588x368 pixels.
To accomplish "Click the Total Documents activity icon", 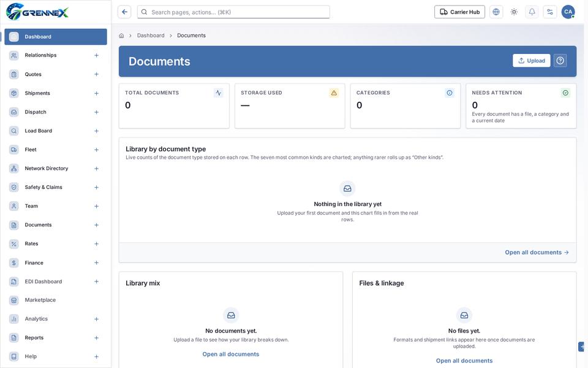I will click(x=218, y=93).
